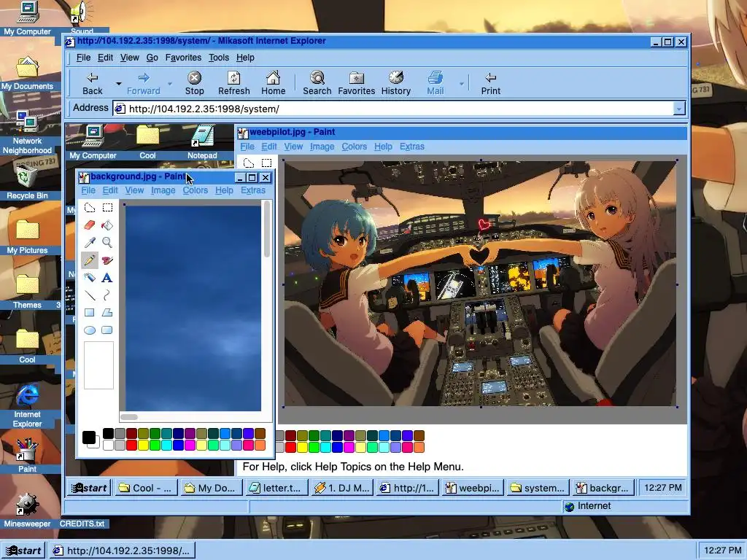747x560 pixels.
Task: Switch to letter.t... taskbar button
Action: point(275,488)
